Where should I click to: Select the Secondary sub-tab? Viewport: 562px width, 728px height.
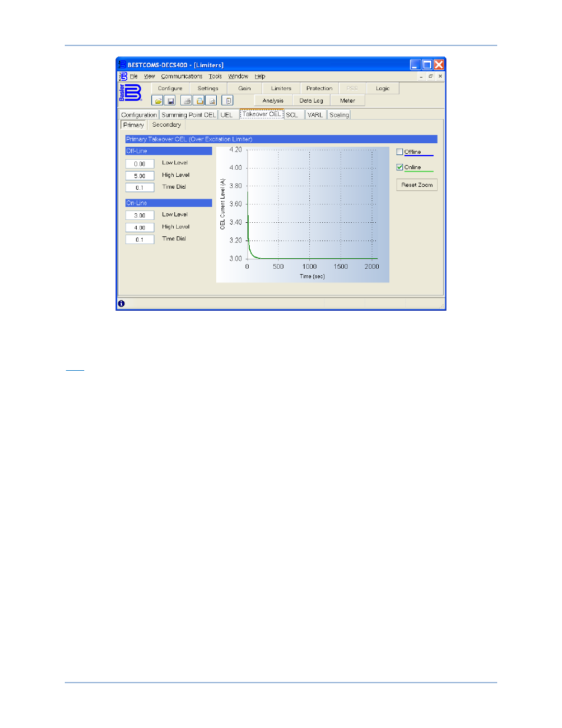point(167,125)
